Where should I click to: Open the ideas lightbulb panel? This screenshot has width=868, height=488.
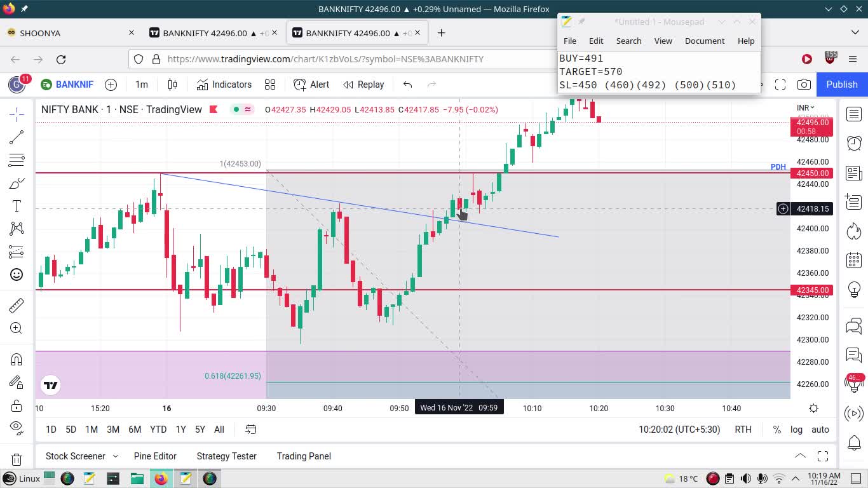(854, 290)
